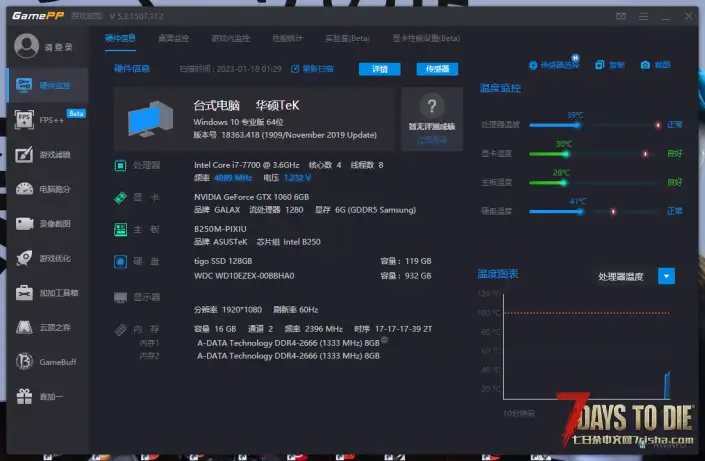Viewport: 705px width, 461px height.
Task: Click the graphics card icon
Action: click(120, 197)
